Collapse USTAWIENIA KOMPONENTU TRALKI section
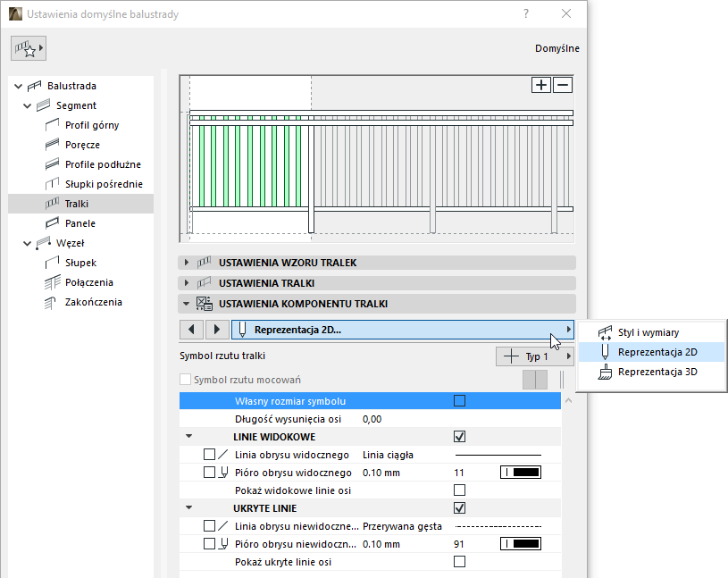Image resolution: width=728 pixels, height=578 pixels. [188, 302]
